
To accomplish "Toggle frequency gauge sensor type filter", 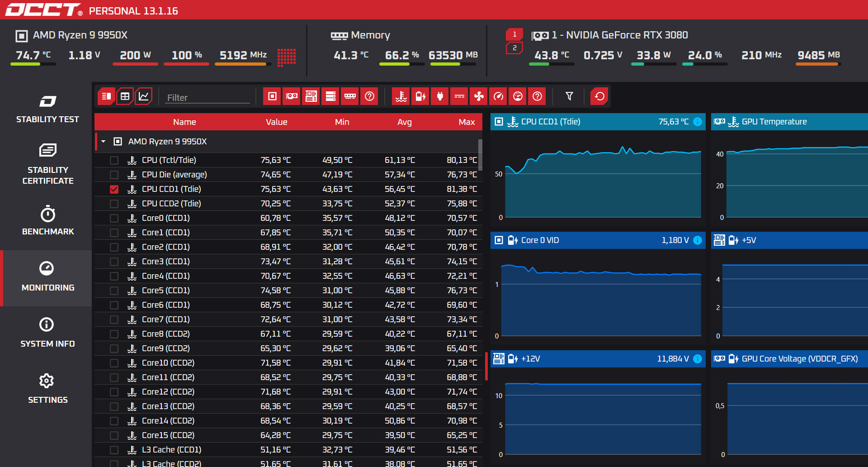I will (x=498, y=96).
